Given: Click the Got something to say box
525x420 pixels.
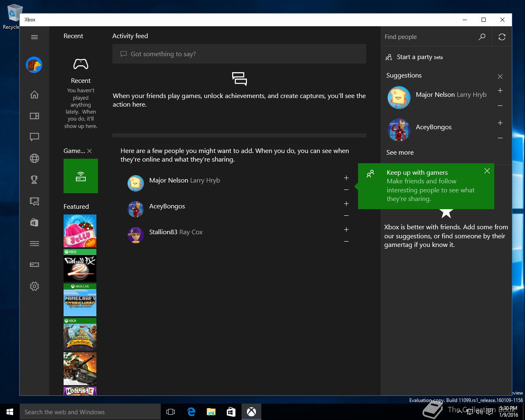Looking at the screenshot, I should tap(239, 54).
